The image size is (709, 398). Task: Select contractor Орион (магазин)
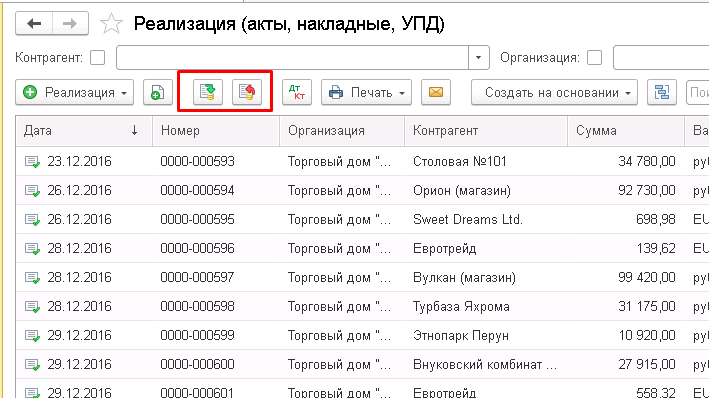pos(462,190)
